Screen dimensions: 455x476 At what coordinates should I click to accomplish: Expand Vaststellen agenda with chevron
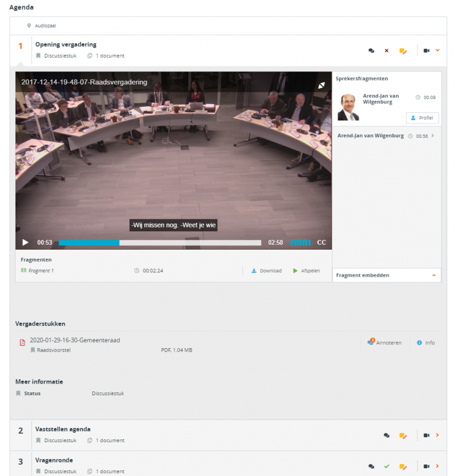[437, 435]
